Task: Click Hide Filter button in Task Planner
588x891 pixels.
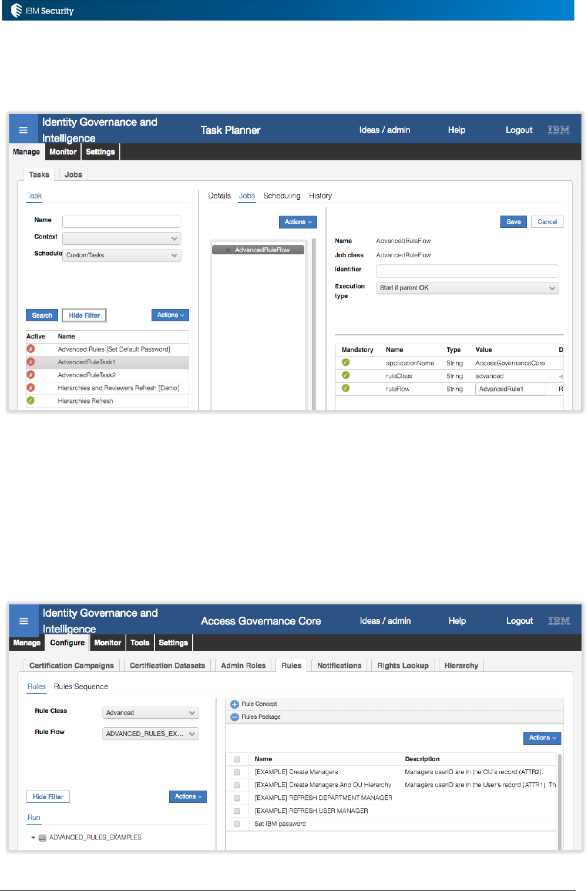Action: coord(85,315)
